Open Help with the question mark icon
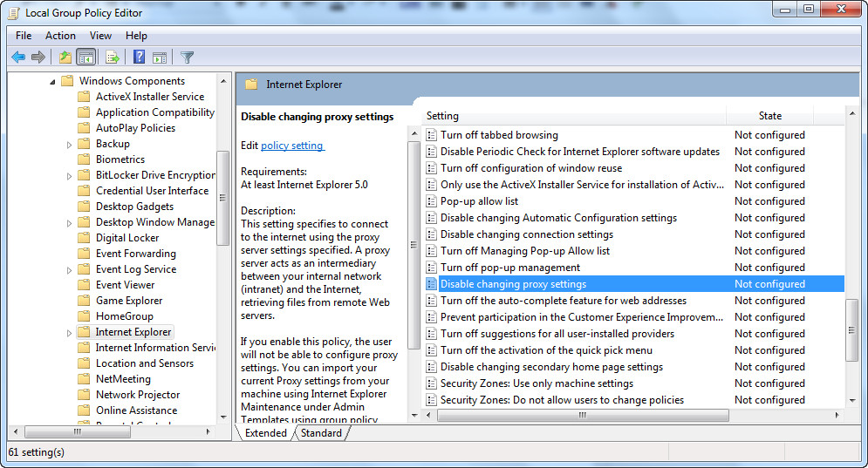 (139, 57)
